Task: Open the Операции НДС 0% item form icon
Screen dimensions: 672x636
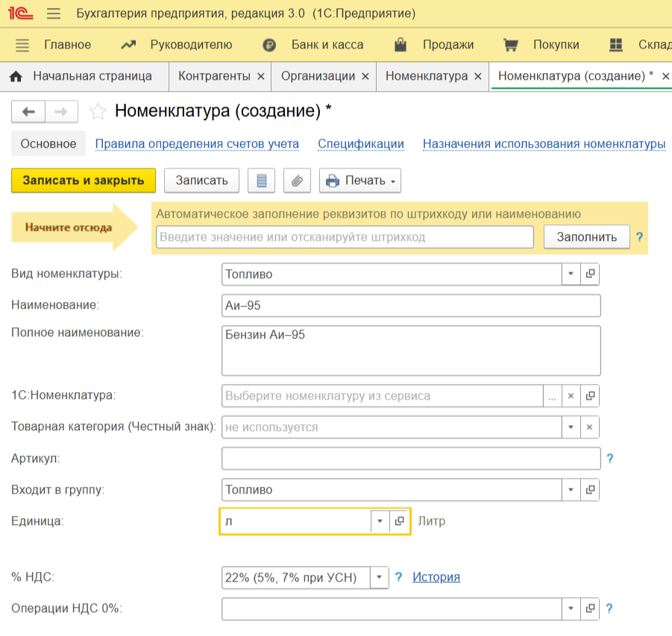Action: pyautogui.click(x=590, y=608)
